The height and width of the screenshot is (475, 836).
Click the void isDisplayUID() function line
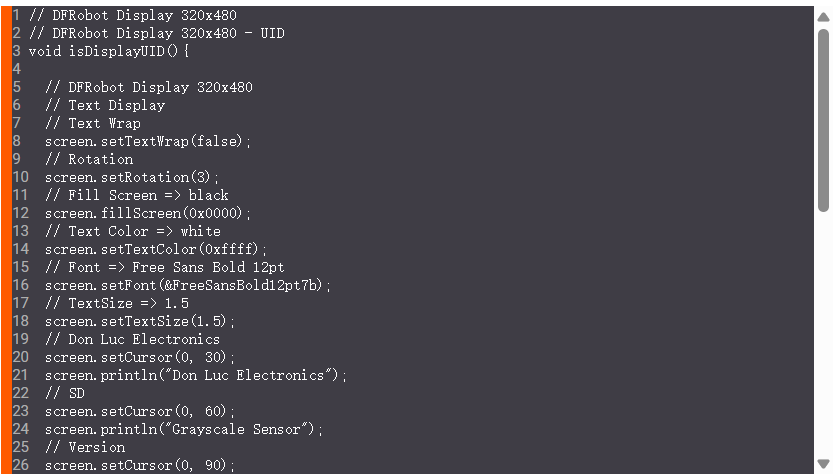(x=109, y=51)
